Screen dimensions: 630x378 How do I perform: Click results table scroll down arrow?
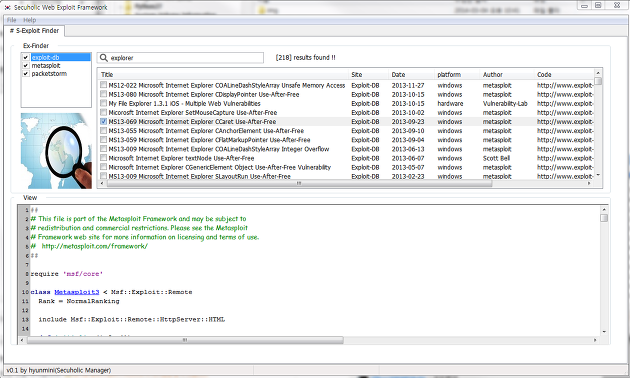pyautogui.click(x=598, y=175)
